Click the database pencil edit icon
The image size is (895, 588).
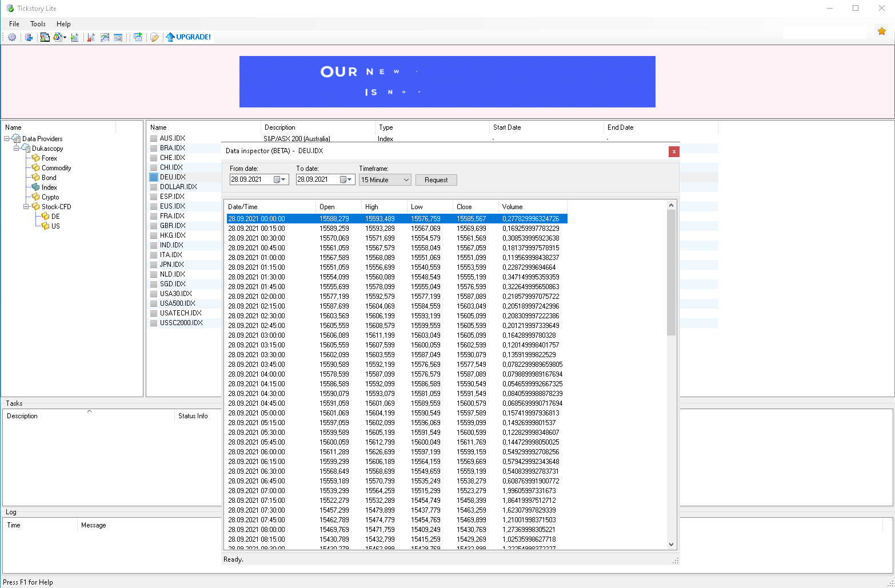(154, 37)
